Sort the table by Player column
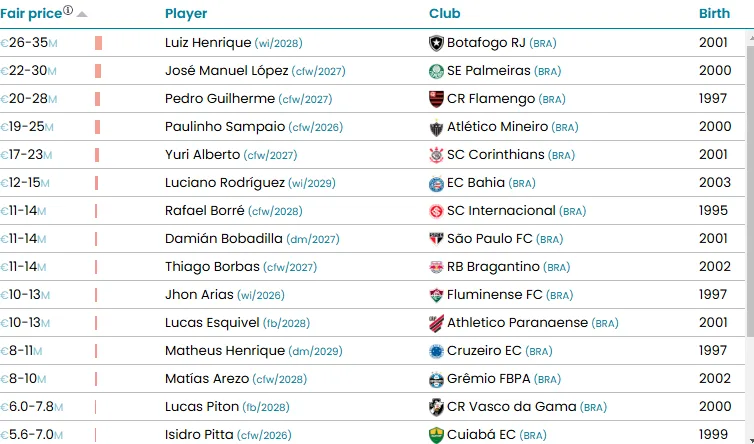Viewport: 754px width, 444px height. [186, 14]
